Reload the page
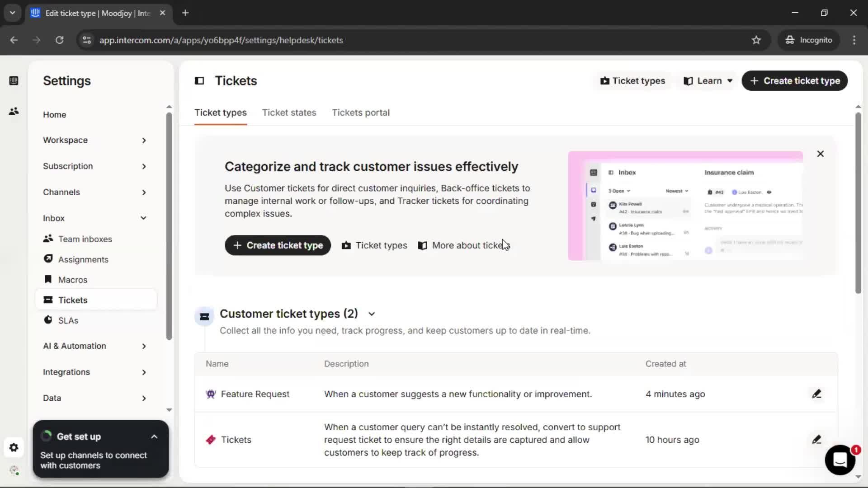The image size is (868, 488). click(59, 40)
